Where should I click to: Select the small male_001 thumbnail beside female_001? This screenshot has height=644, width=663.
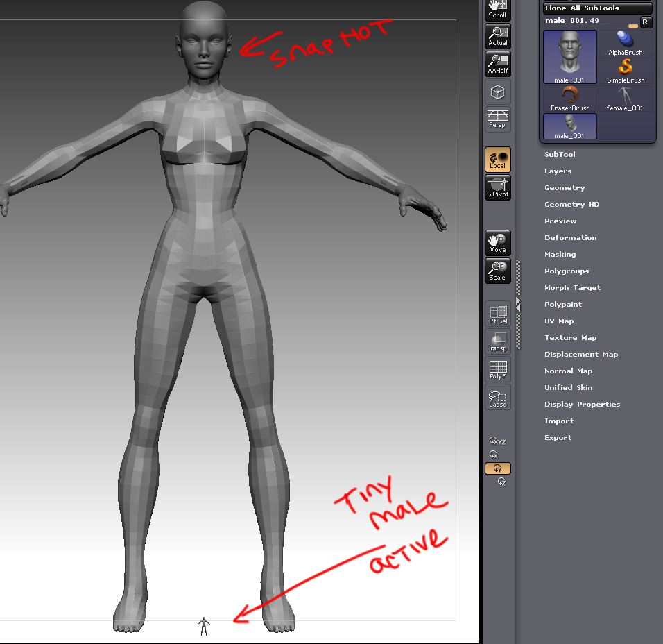(570, 126)
